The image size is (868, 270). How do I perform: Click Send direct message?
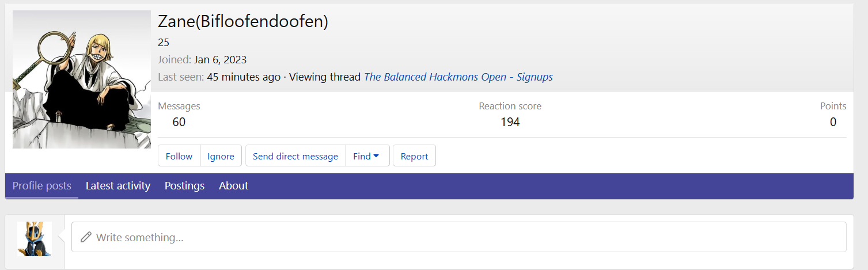295,156
